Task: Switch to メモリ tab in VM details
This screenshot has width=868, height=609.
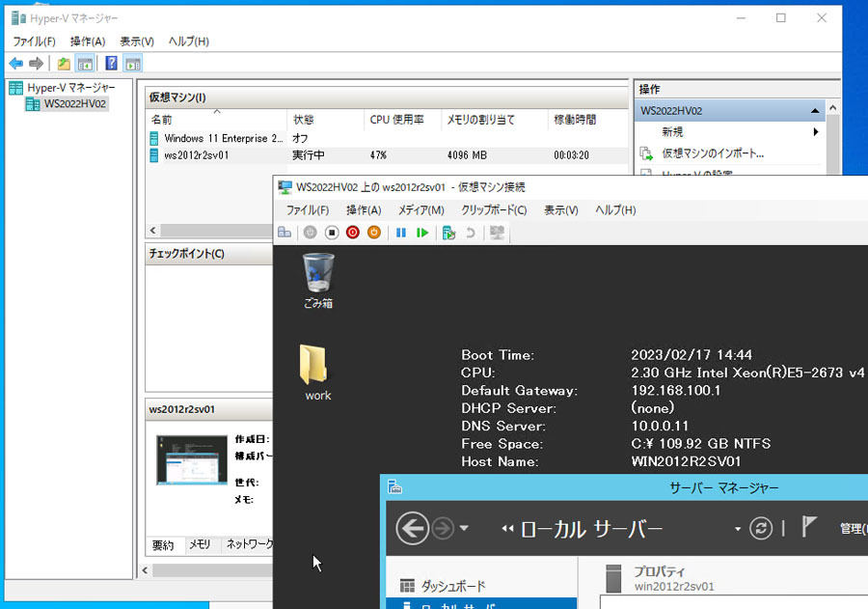Action: click(200, 544)
